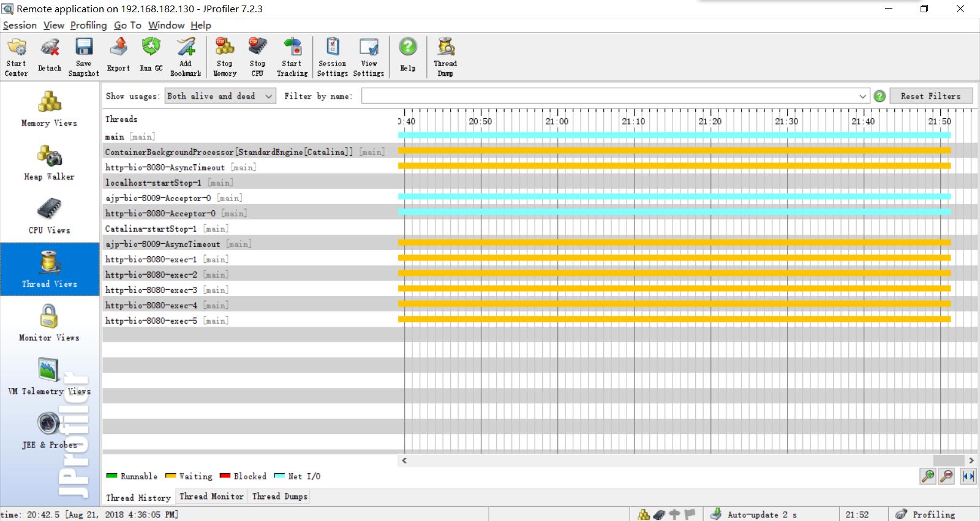Open Heap Walker section
This screenshot has height=521, width=980.
(50, 162)
